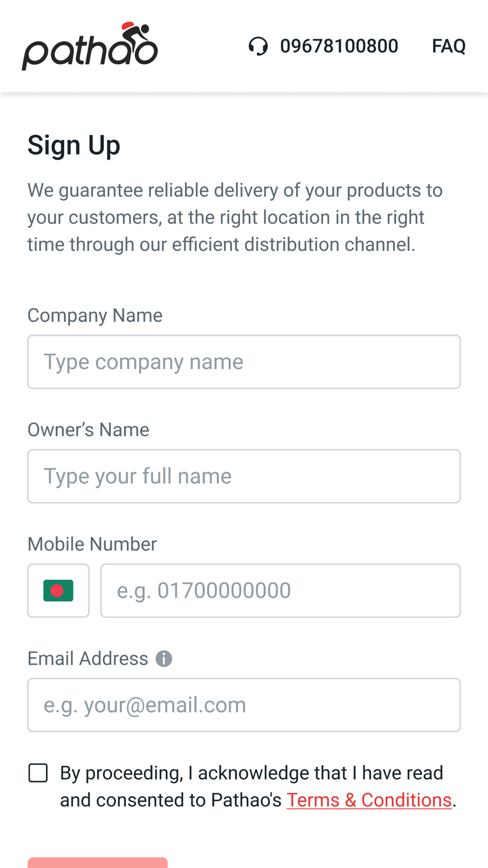The image size is (488, 868).
Task: Open the FAQ page
Action: (x=448, y=46)
